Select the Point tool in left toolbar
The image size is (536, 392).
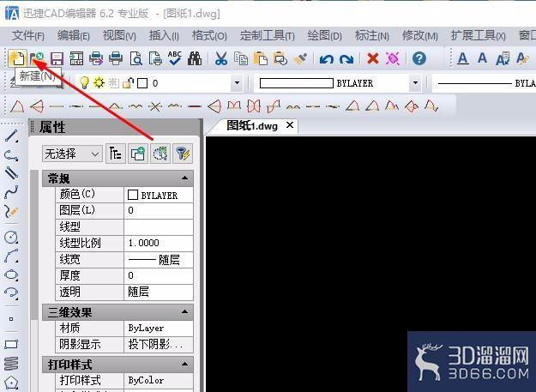[11, 319]
